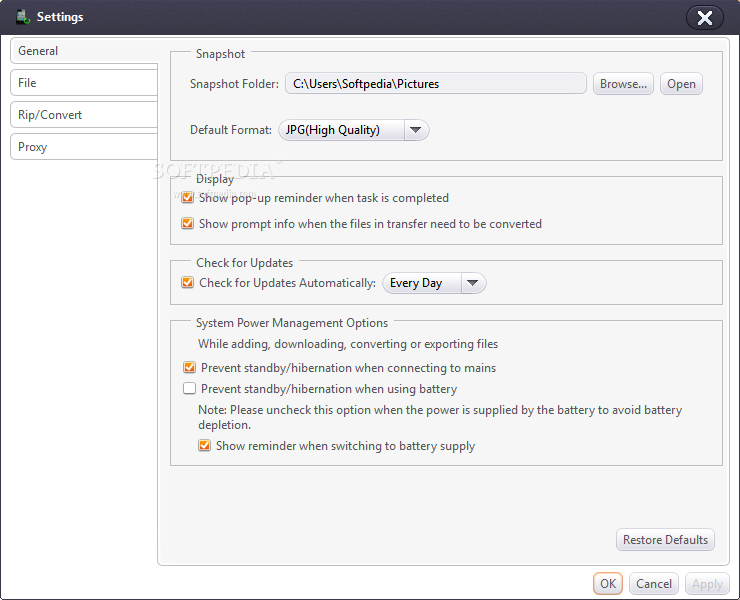Screen dimensions: 740x600
Task: Select the General tab
Action: click(84, 51)
